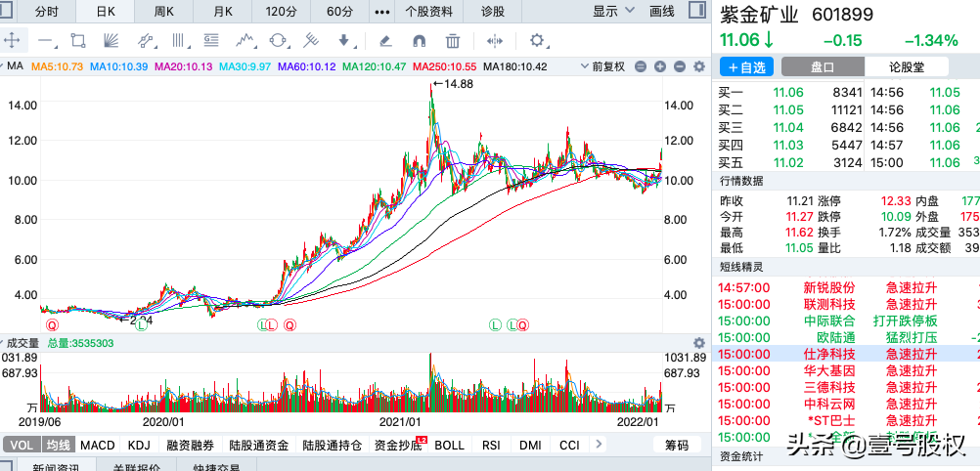Click the L marker near 2.94 low
This screenshot has height=471, width=980.
click(142, 324)
